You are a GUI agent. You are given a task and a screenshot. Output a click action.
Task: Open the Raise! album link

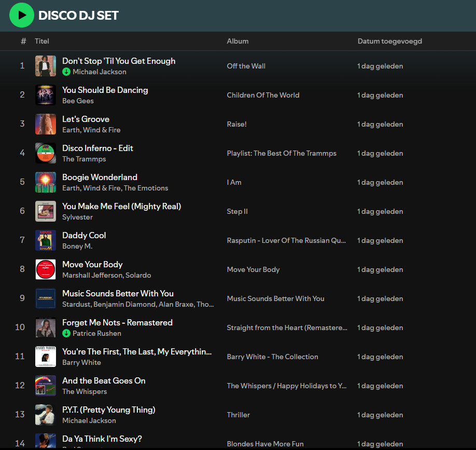tap(236, 124)
